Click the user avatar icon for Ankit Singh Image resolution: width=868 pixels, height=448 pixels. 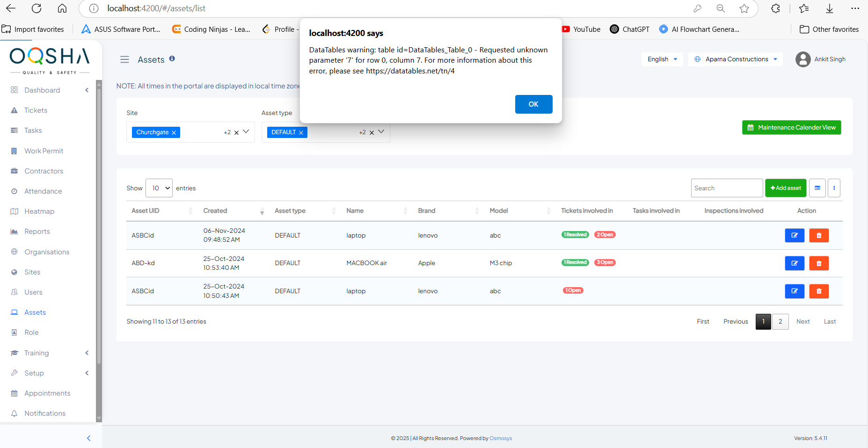[x=803, y=59]
